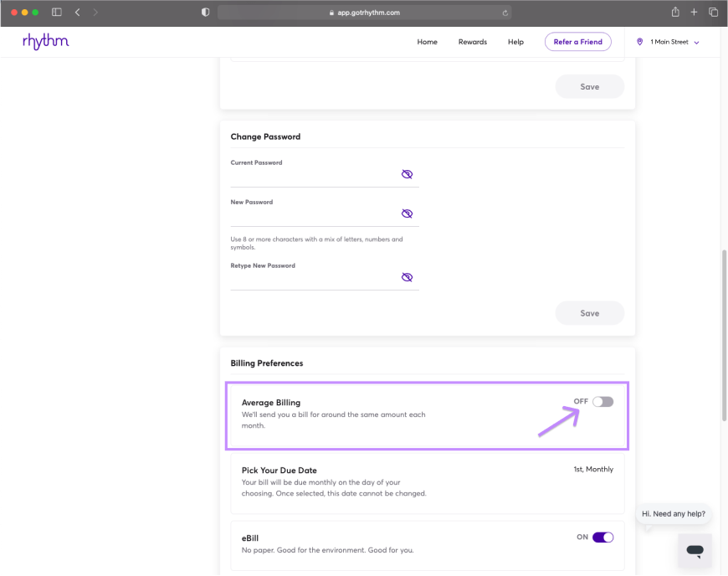Show all tabs overview icon
The height and width of the screenshot is (576, 728).
click(x=714, y=13)
